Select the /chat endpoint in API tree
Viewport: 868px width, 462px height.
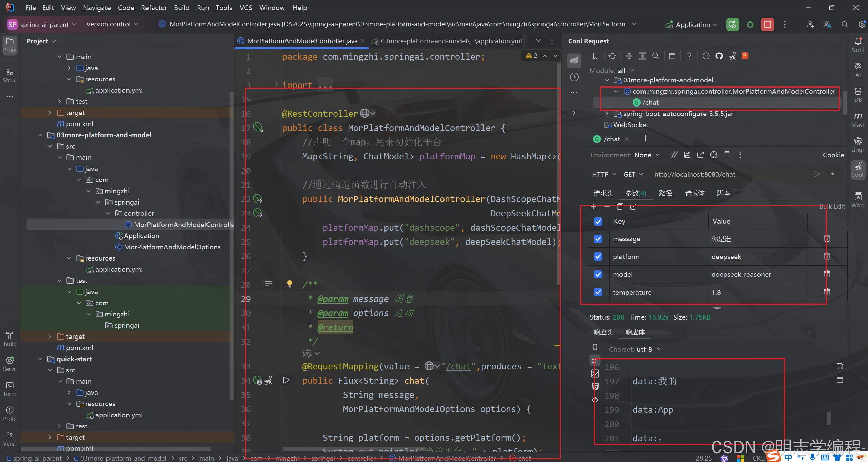point(650,102)
